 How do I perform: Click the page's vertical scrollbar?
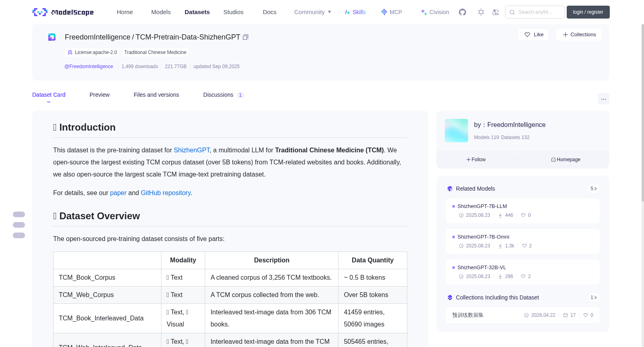click(642, 113)
